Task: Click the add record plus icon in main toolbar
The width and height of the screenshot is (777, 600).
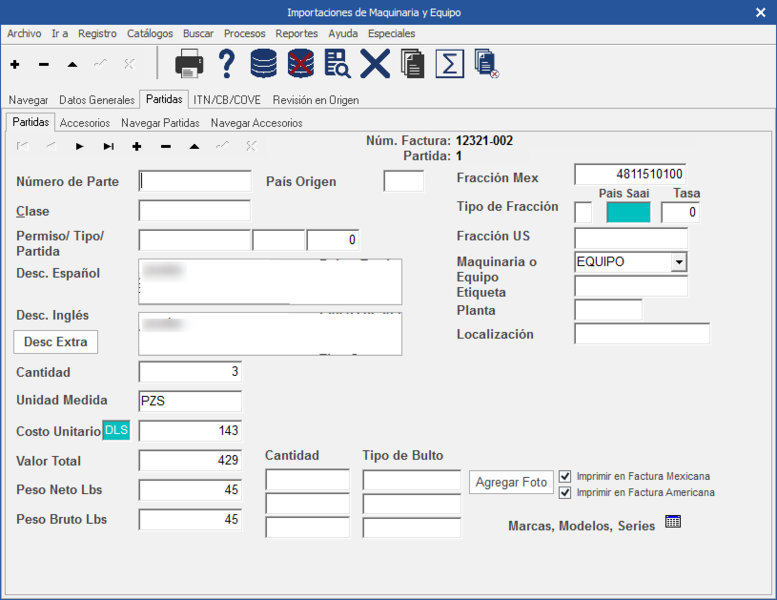Action: [15, 64]
